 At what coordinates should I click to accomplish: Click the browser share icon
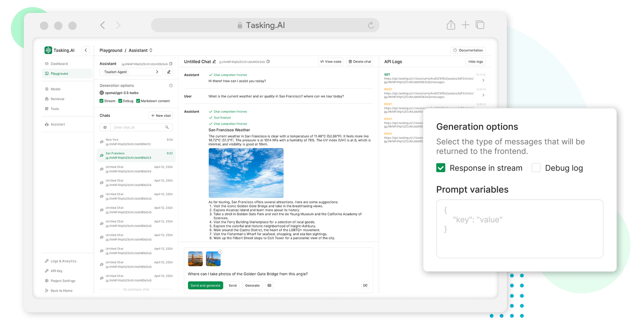click(x=451, y=25)
